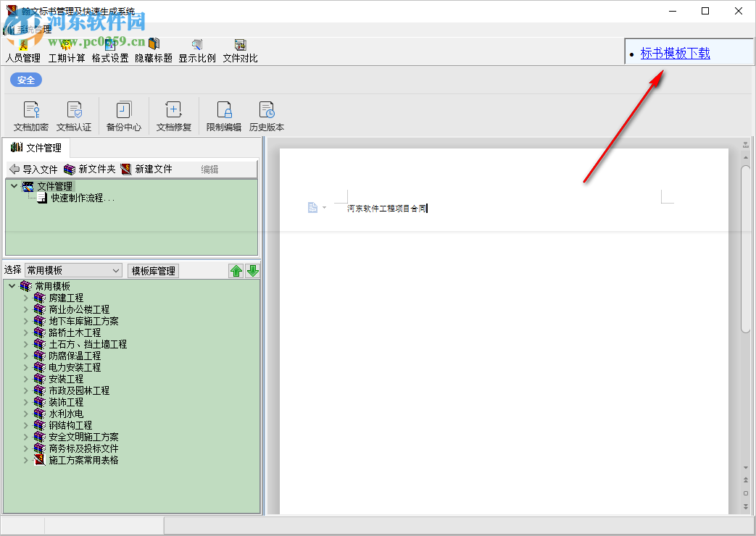Click the 施工方案常用表格 book icon
Image resolution: width=756 pixels, height=536 pixels.
point(40,460)
